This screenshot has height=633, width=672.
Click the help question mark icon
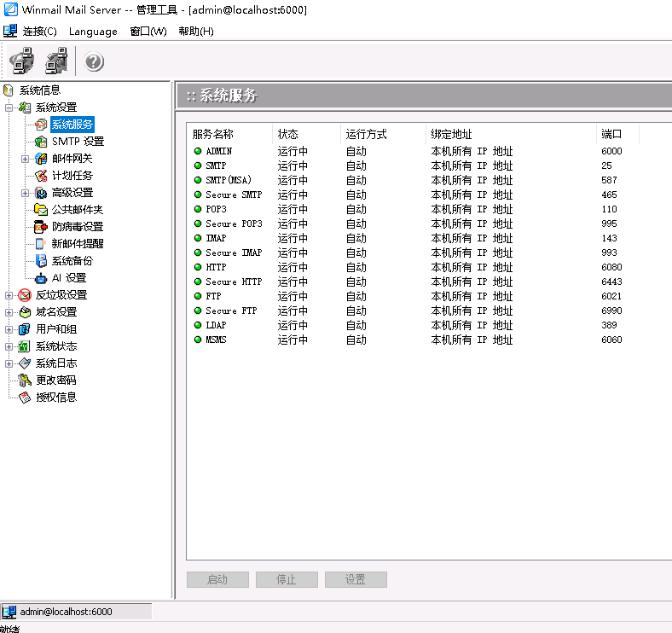tap(94, 61)
